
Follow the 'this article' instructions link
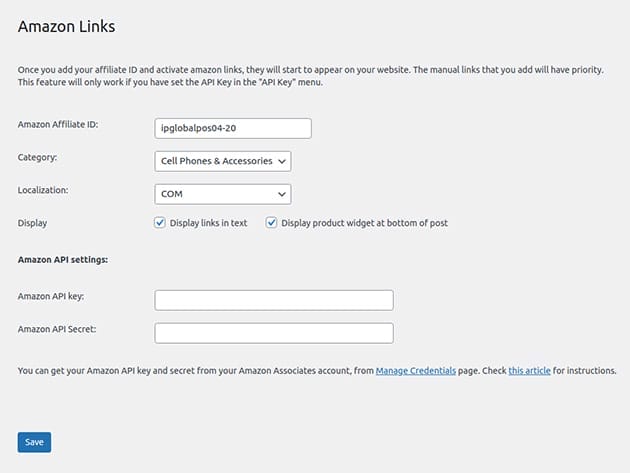(529, 371)
